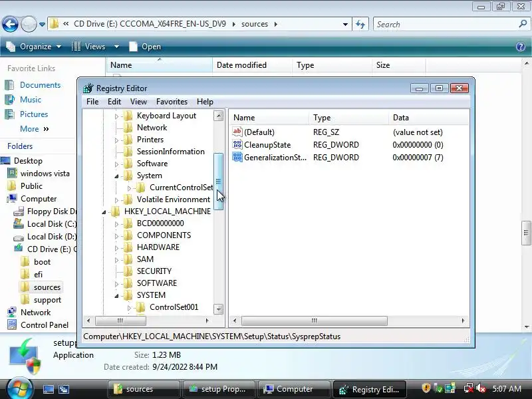Image resolution: width=532 pixels, height=399 pixels.
Task: Open the recent pages dropdown in Explorer
Action: click(x=42, y=25)
